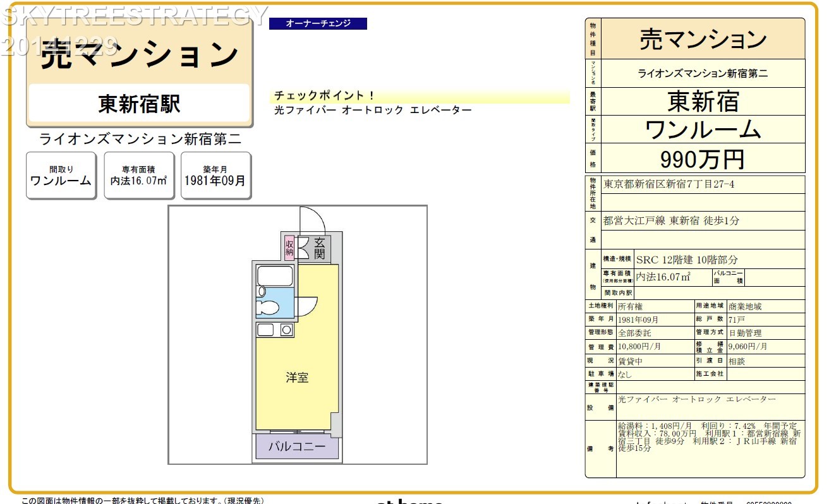Click the 9,060円/月 repair reserve amount
Viewport: 829px width, 504px height.
click(748, 347)
